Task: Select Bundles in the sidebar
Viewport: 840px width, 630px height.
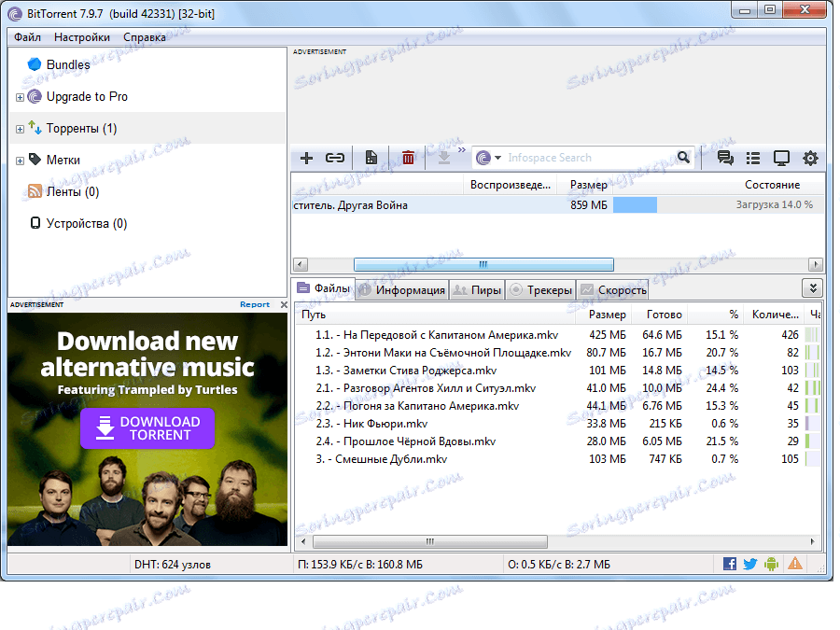Action: (68, 64)
